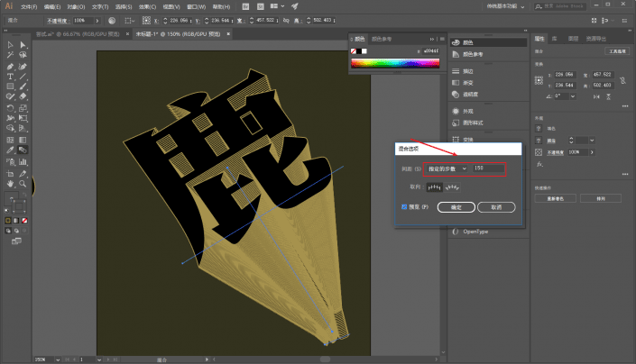Open the zoom level dropdown at bottom-left
Image resolution: width=636 pixels, height=364 pixels.
click(58, 359)
